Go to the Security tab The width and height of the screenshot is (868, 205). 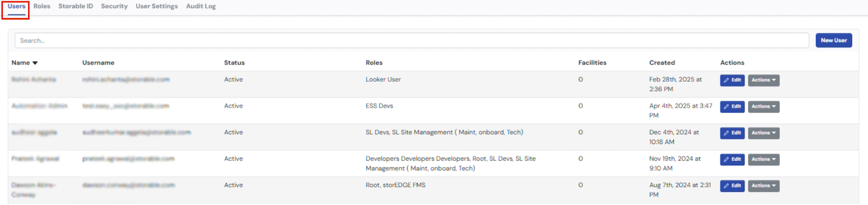(114, 7)
